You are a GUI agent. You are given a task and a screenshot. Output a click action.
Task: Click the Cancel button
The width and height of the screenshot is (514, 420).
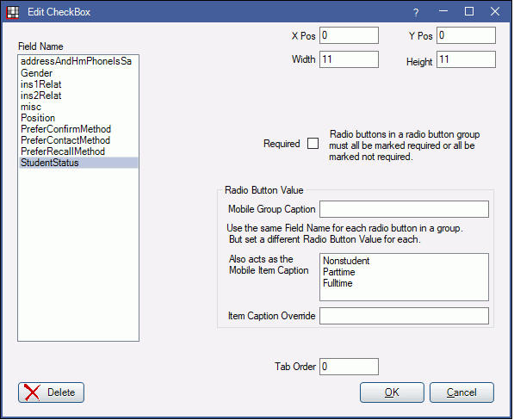tap(461, 392)
